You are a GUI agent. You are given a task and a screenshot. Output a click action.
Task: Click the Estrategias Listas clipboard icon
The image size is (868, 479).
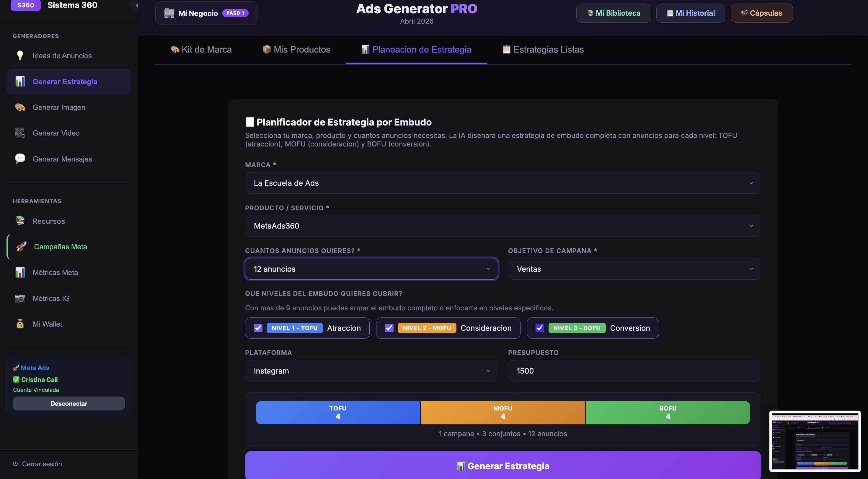coord(506,50)
